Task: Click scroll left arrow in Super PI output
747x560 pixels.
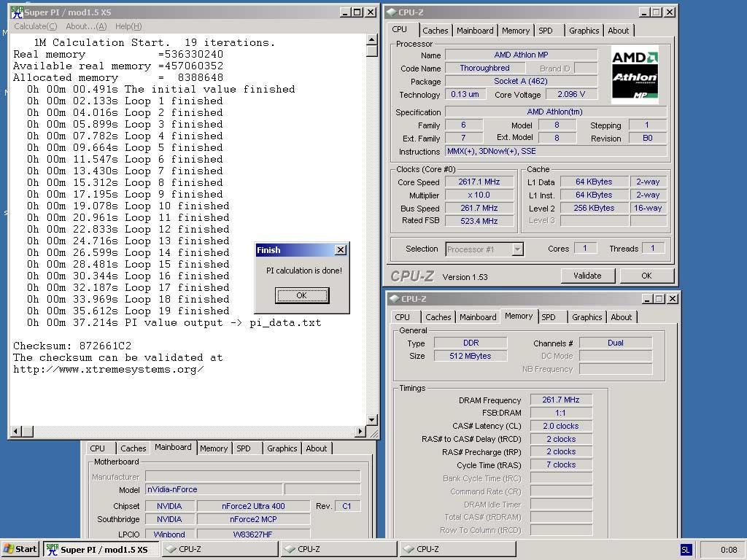Action: pos(16,432)
